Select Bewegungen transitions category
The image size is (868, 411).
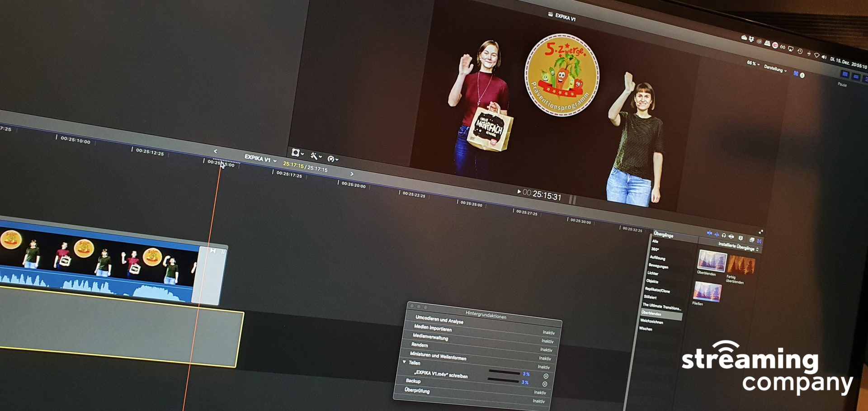pyautogui.click(x=658, y=266)
